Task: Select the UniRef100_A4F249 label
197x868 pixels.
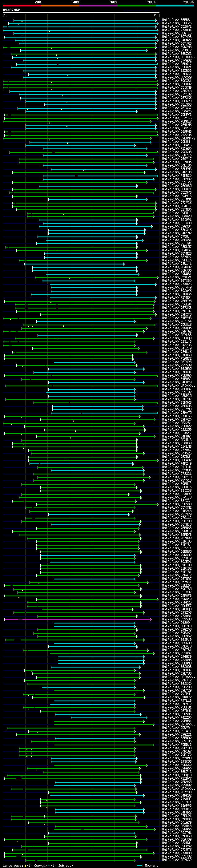Action: click(176, 464)
